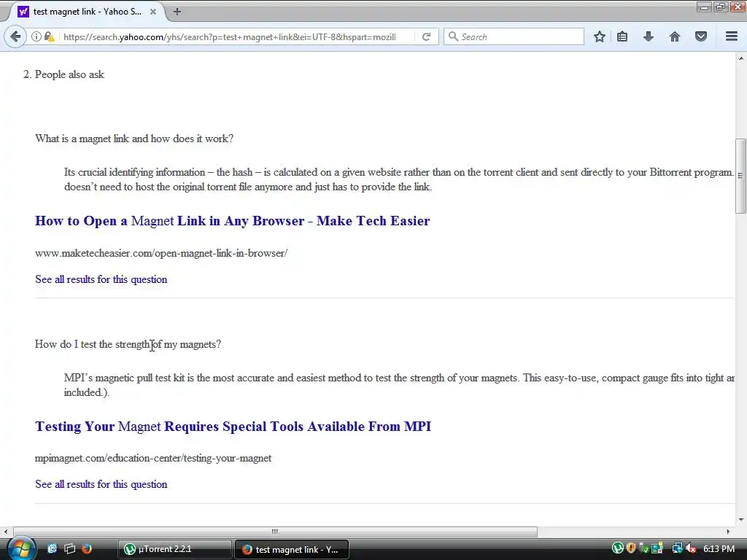747x560 pixels.
Task: Go to the Firefox Home icon
Action: pos(675,36)
